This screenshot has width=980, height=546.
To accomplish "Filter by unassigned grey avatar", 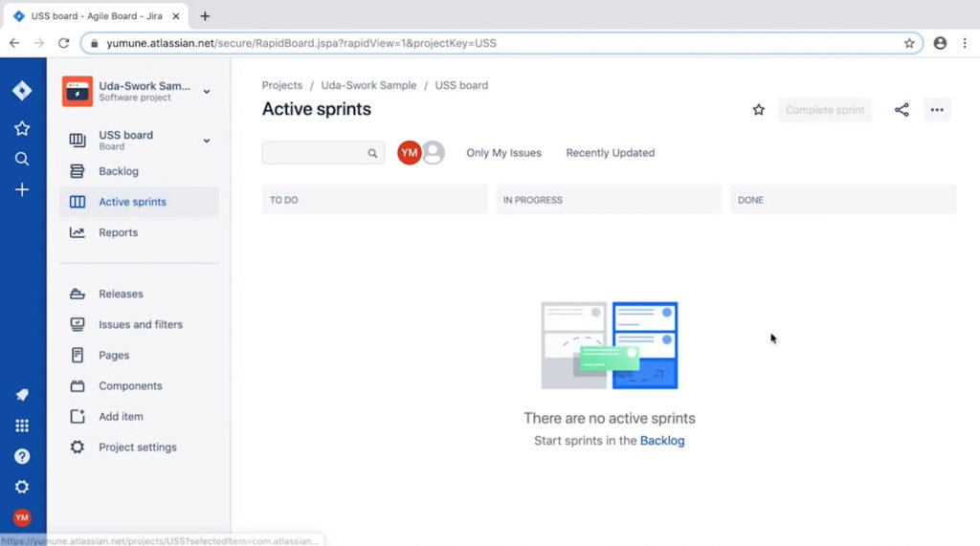I will coord(434,152).
